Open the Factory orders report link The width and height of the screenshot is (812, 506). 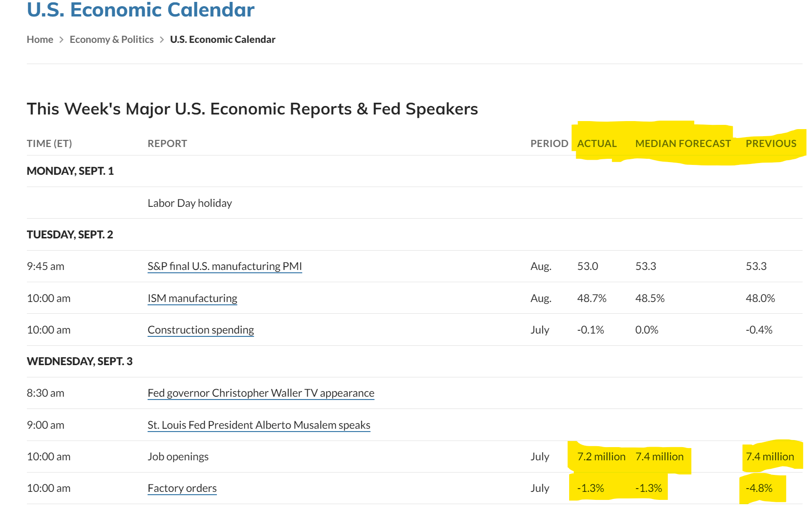[x=182, y=488]
